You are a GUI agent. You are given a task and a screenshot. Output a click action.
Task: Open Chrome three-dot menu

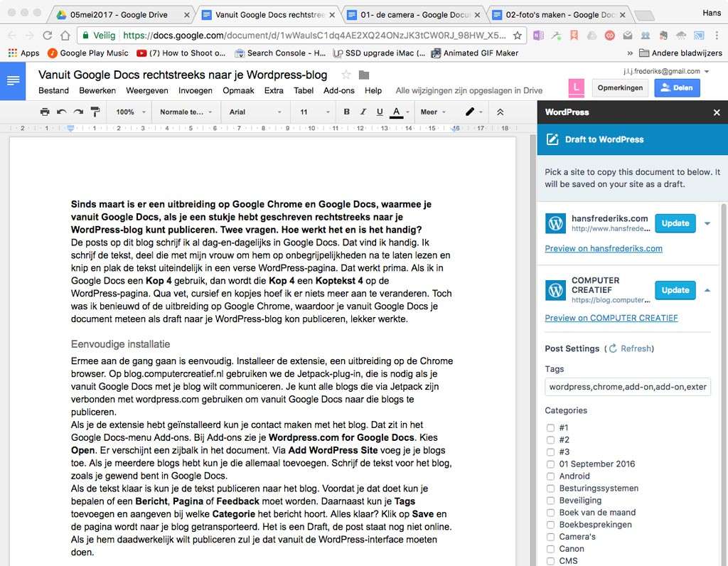tap(717, 36)
